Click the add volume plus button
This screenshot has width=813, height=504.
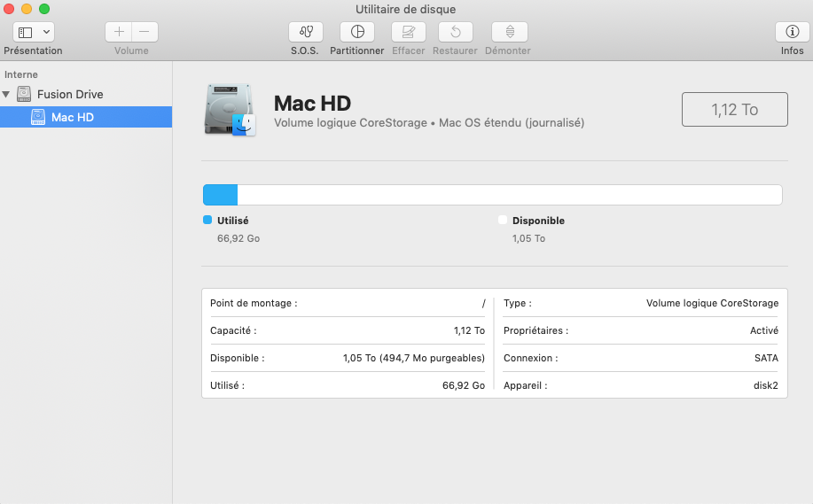click(x=119, y=32)
